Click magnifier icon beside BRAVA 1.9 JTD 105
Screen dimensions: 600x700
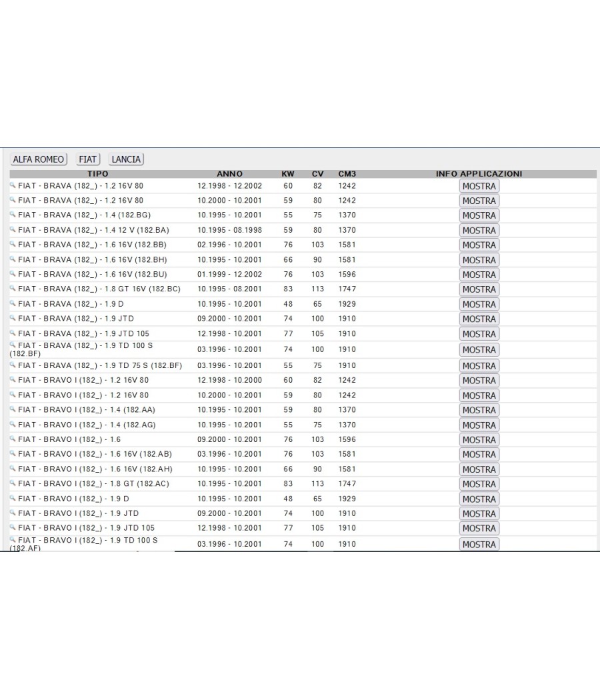coord(13,333)
